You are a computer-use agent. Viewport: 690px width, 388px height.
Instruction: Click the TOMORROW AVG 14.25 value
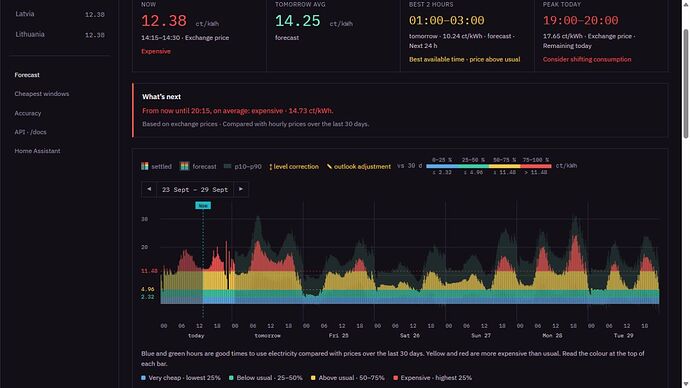[x=298, y=21]
